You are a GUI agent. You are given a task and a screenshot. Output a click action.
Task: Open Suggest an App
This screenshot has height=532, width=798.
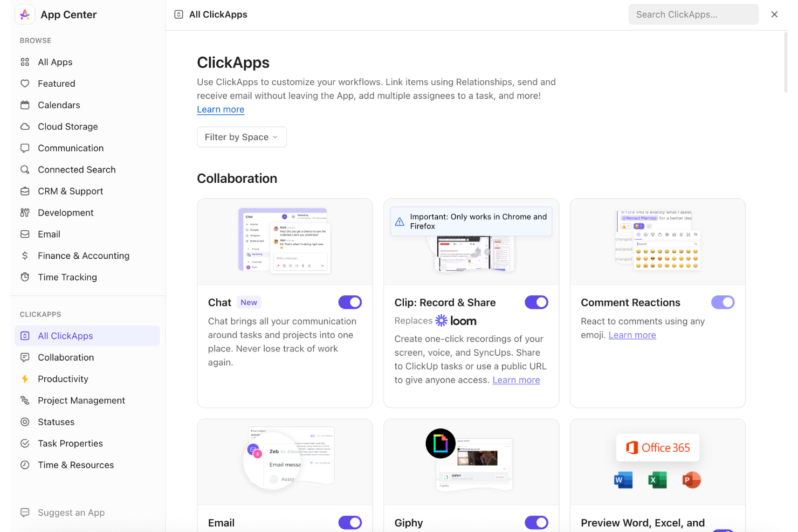tap(71, 512)
